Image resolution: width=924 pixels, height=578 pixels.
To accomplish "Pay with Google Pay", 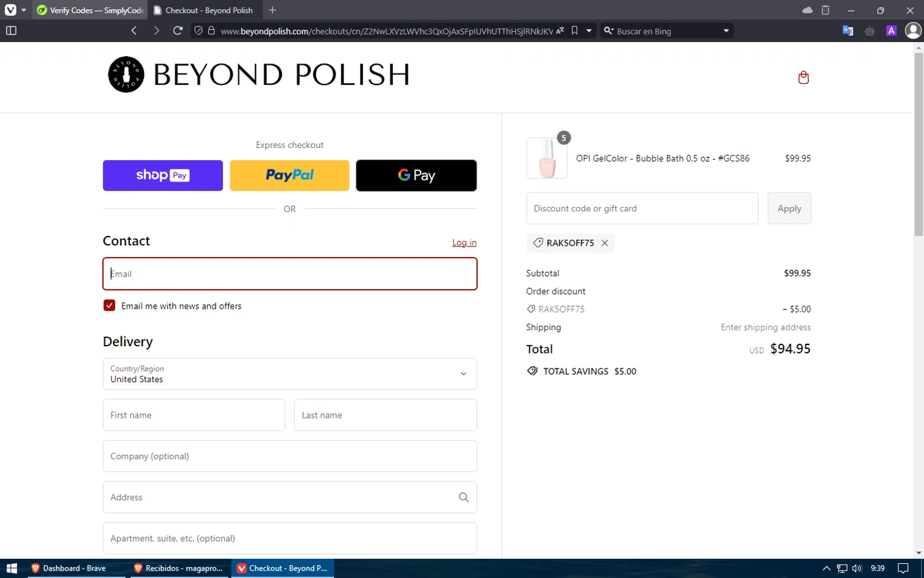I will 416,175.
